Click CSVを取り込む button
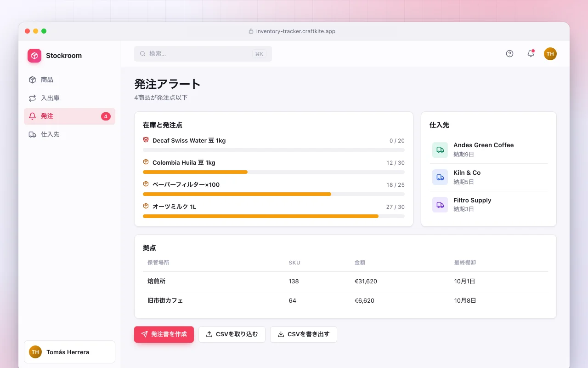 click(x=232, y=334)
